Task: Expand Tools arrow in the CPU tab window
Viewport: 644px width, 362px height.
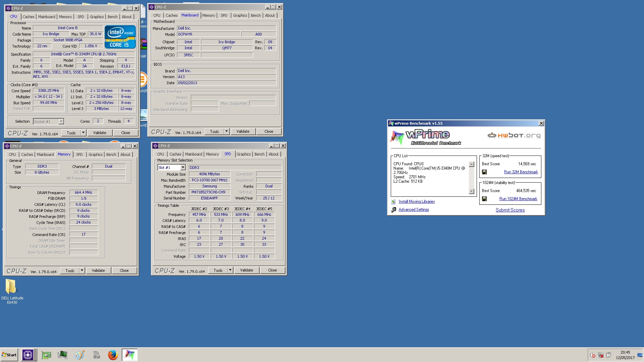Action: point(83,133)
